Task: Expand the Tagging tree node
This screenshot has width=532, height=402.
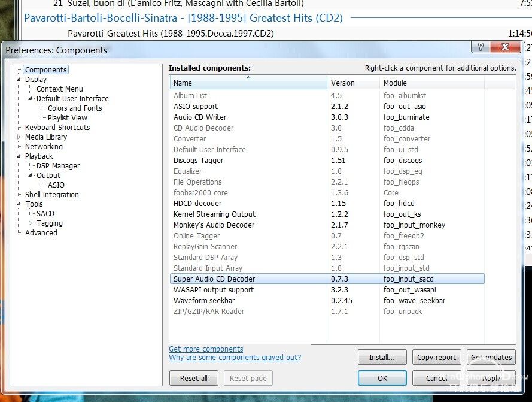Action: (30, 223)
